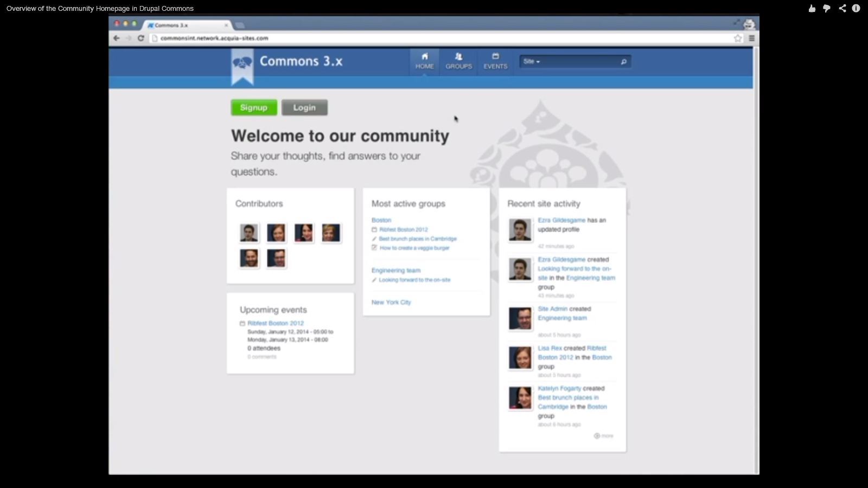Viewport: 868px width, 488px height.
Task: Open the Site search filter dropdown
Action: pos(533,61)
